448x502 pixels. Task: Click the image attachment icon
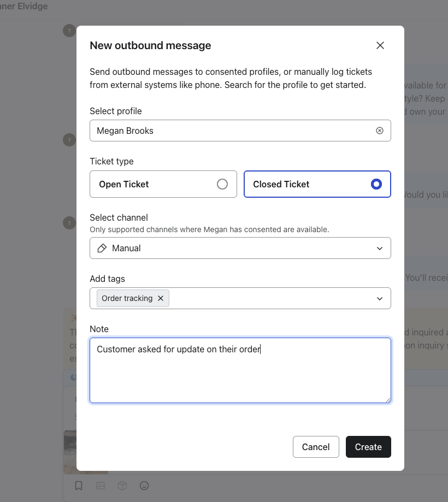click(101, 485)
